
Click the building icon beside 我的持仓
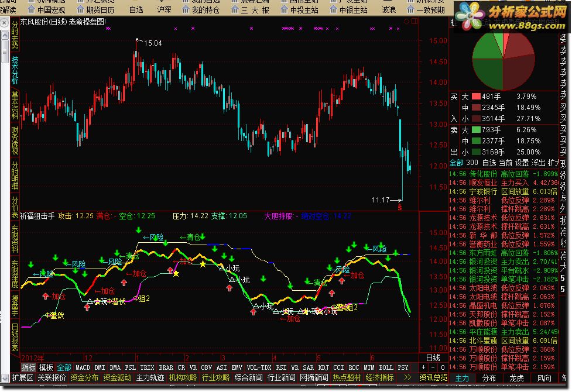(186, 10)
